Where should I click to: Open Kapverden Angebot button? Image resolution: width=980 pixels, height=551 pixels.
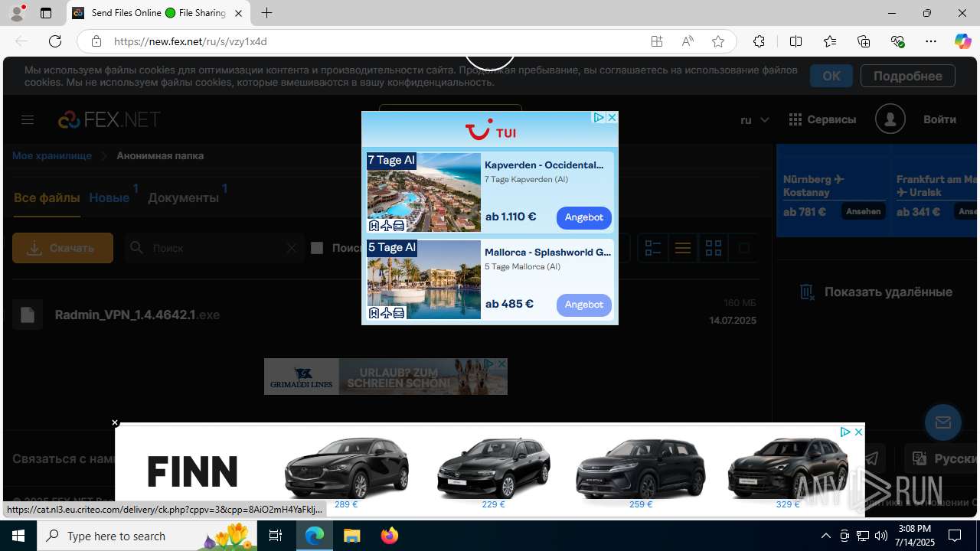[x=583, y=217]
